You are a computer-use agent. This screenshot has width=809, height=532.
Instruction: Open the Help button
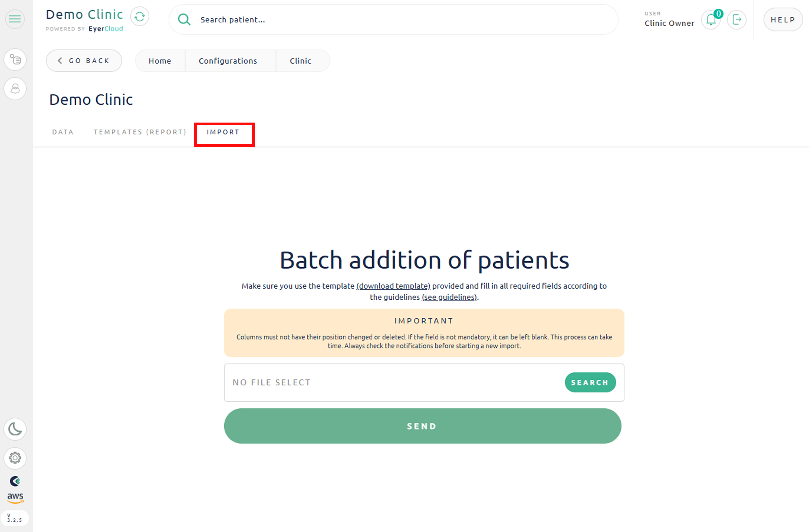(x=782, y=20)
